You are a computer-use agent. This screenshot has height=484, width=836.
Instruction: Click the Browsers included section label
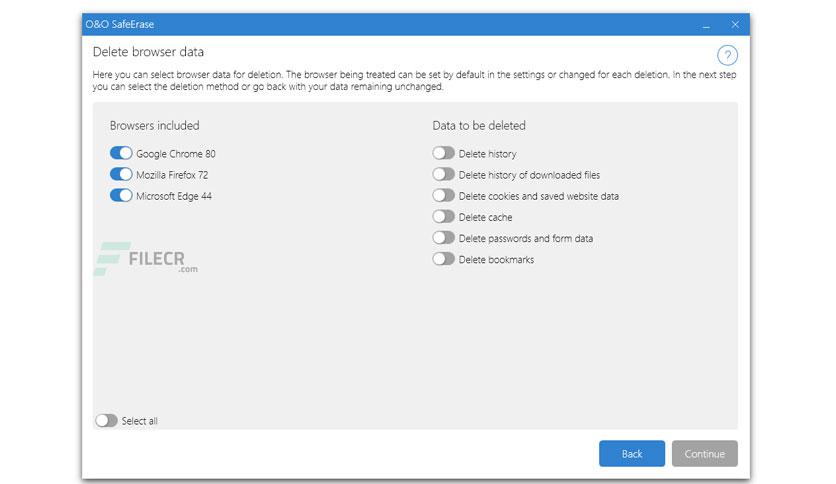[x=155, y=125]
